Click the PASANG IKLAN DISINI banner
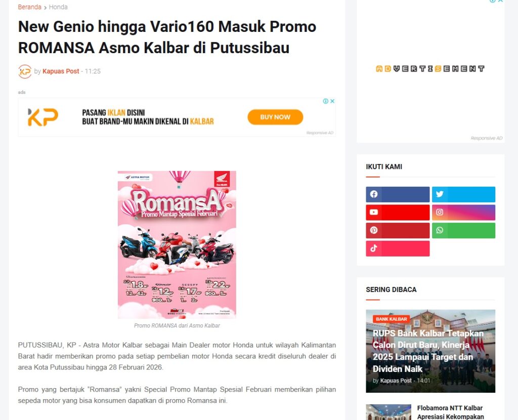Screen dimensions: 518x420 tap(177, 117)
